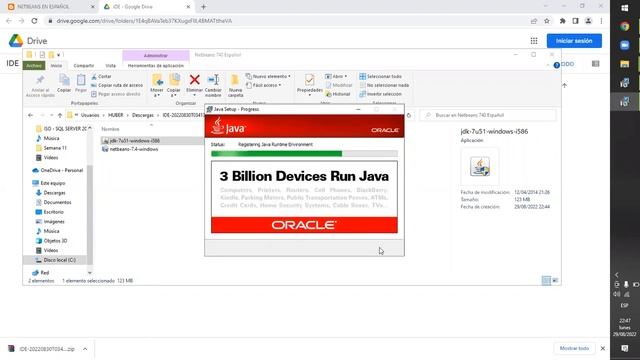Open Chrome extensions puzzle icon
Image resolution: width=640 pixels, height=360 pixels.
point(562,21)
